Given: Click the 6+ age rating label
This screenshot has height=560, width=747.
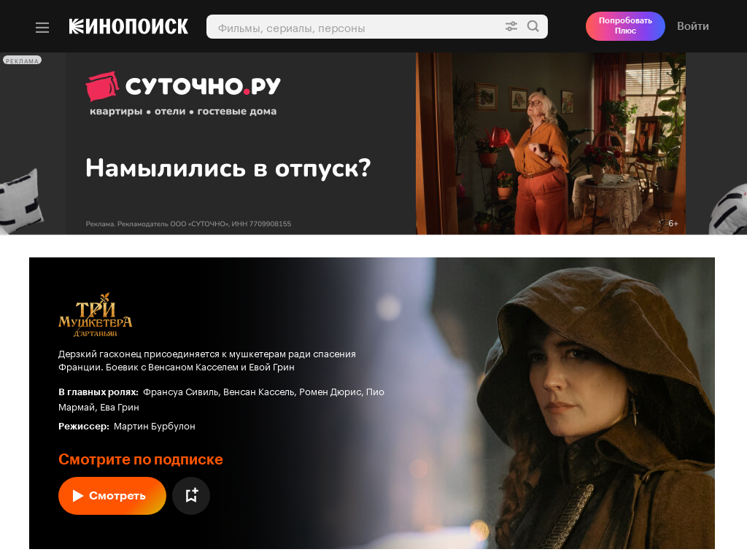Looking at the screenshot, I should click(x=673, y=223).
